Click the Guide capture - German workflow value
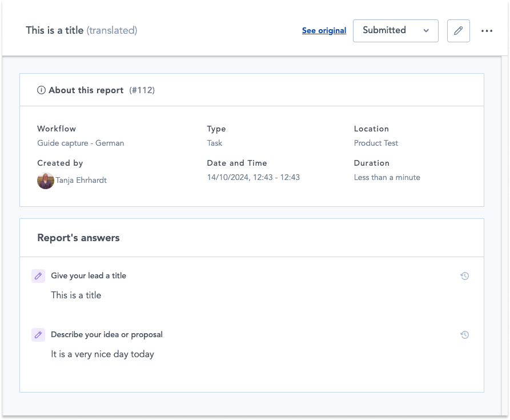Viewport: 510px width, 420px height. click(81, 143)
